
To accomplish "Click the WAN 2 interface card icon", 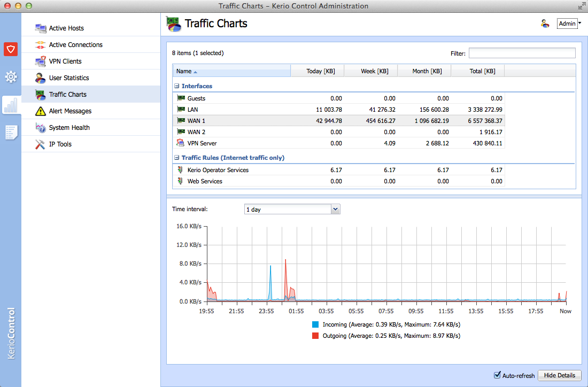I will pyautogui.click(x=181, y=132).
